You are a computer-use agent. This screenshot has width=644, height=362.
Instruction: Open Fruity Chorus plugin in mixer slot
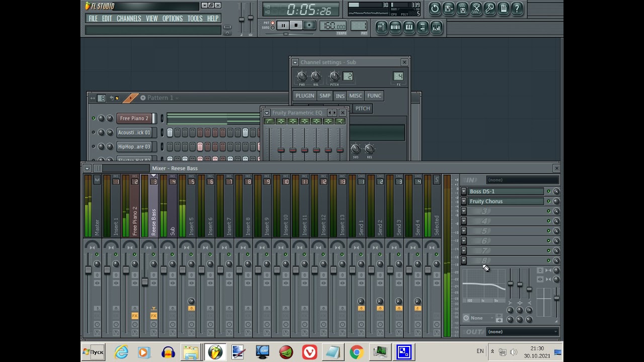coord(506,202)
